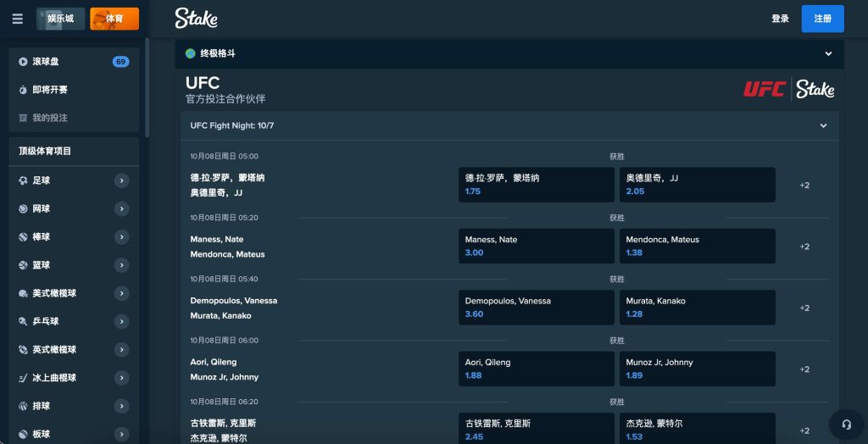Click the 冰上曲棍球 hockey icon
The image size is (868, 444).
point(23,378)
